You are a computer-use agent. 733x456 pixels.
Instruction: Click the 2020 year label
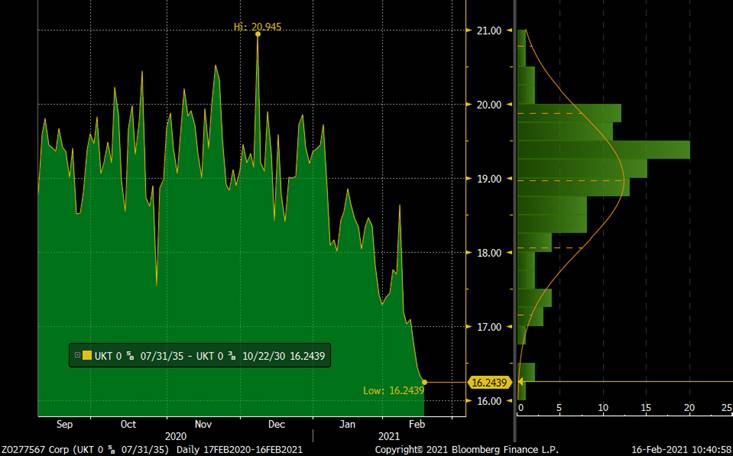[176, 436]
